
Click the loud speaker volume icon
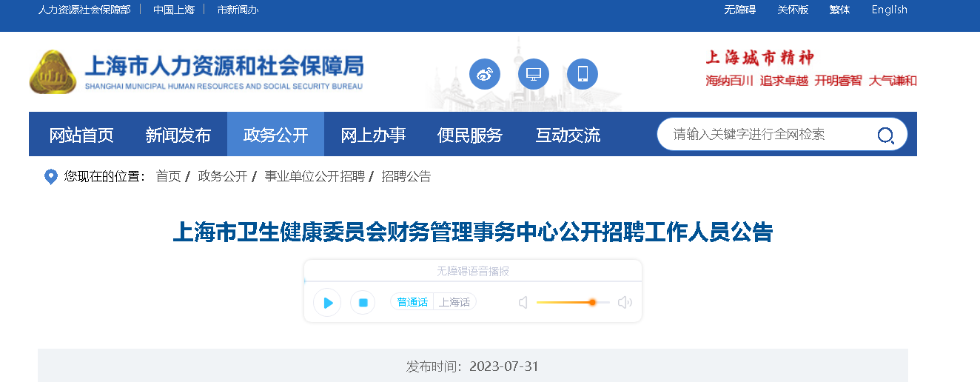pos(625,302)
